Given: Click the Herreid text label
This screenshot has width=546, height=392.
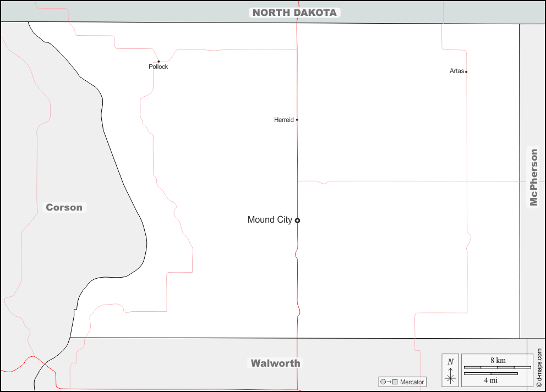Looking at the screenshot, I should coord(283,120).
